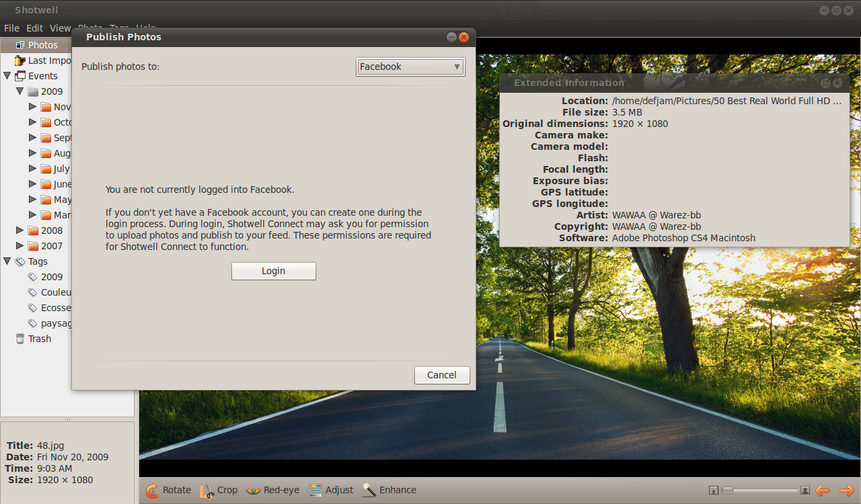Expand the May event node
861x504 pixels.
(32, 200)
